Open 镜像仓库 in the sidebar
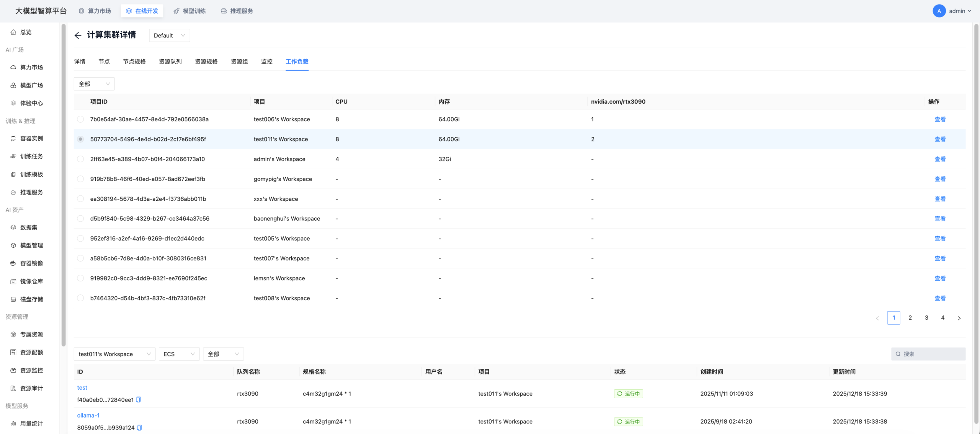The image size is (980, 434). [x=31, y=281]
